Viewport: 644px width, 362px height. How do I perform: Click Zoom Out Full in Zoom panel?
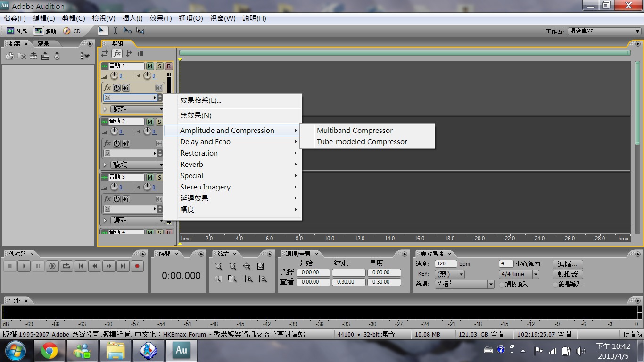(x=247, y=266)
